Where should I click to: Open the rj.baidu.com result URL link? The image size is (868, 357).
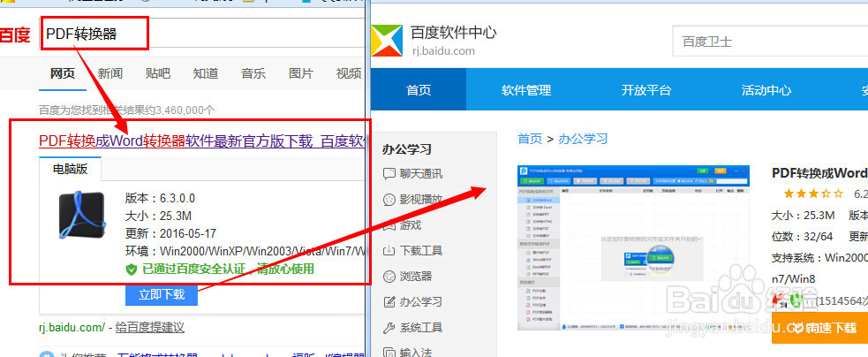72,328
